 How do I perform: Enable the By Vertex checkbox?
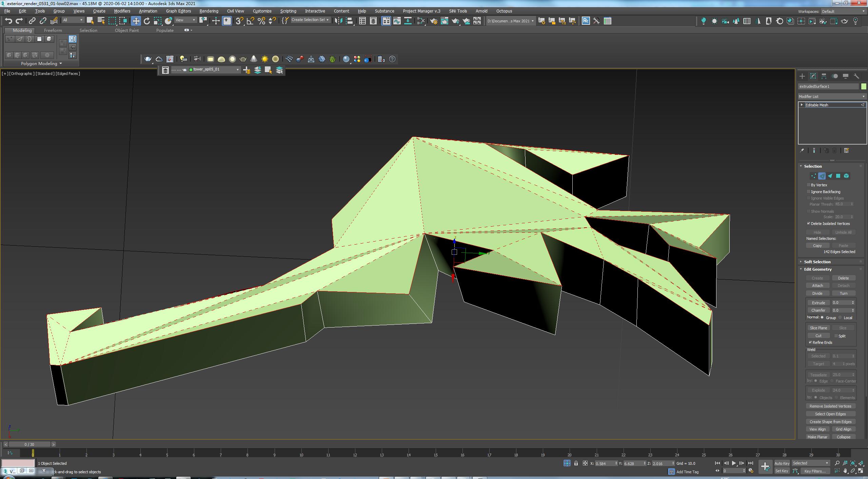click(x=809, y=185)
